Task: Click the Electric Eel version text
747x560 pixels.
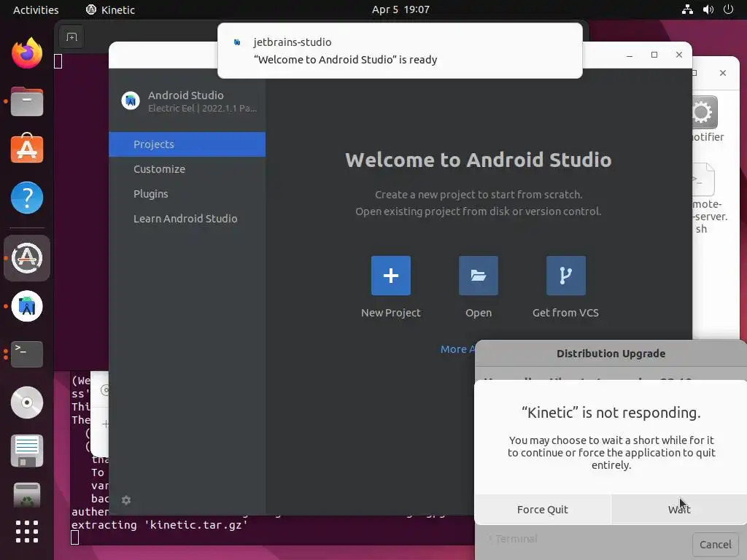Action: pos(203,109)
